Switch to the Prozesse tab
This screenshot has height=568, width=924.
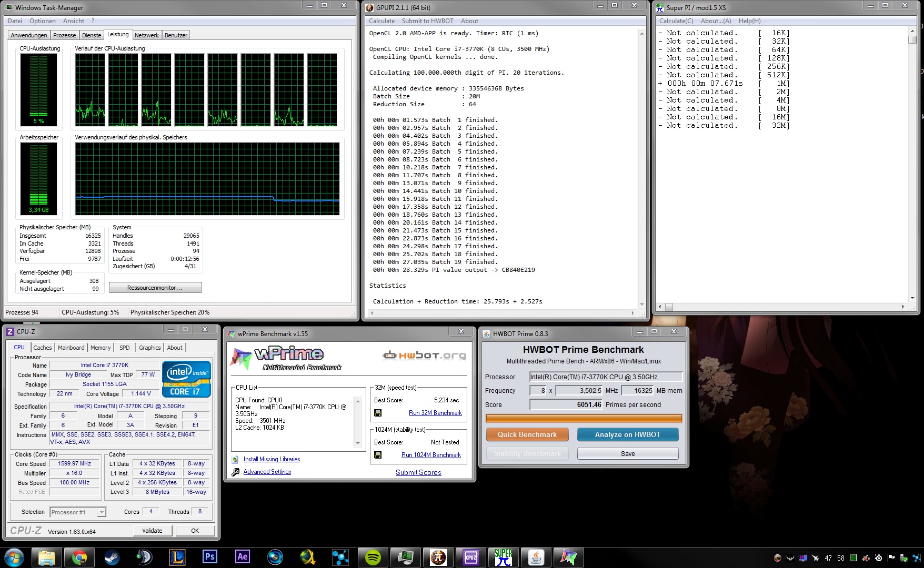(x=64, y=35)
